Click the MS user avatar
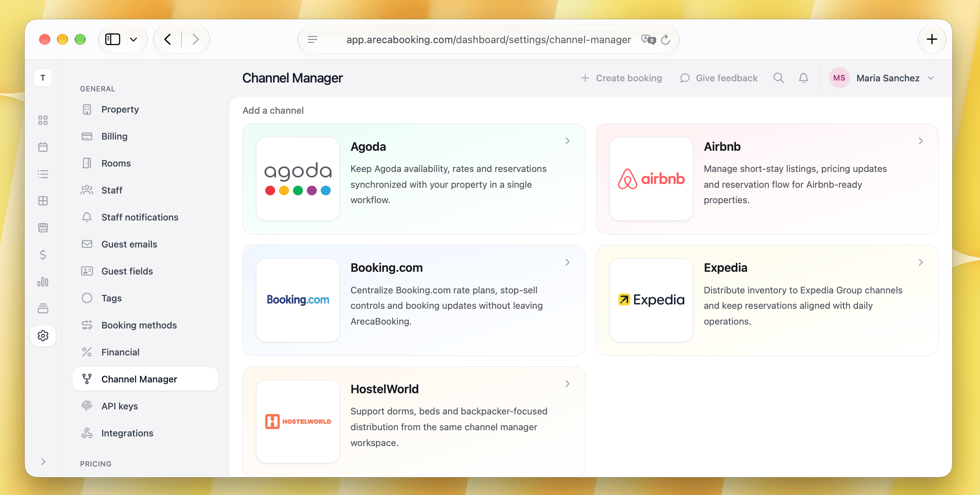980x495 pixels. 839,78
